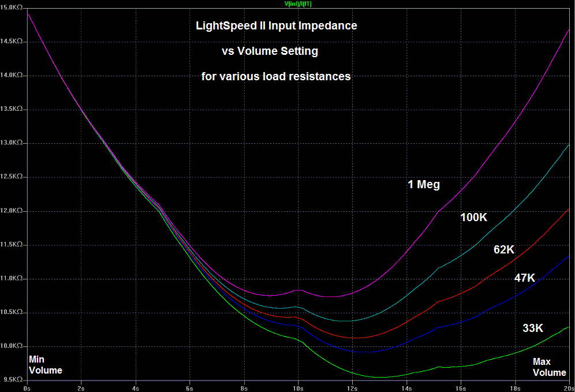The height and width of the screenshot is (392, 575).
Task: Click the 10.0KΩ y-axis label
Action: point(12,346)
